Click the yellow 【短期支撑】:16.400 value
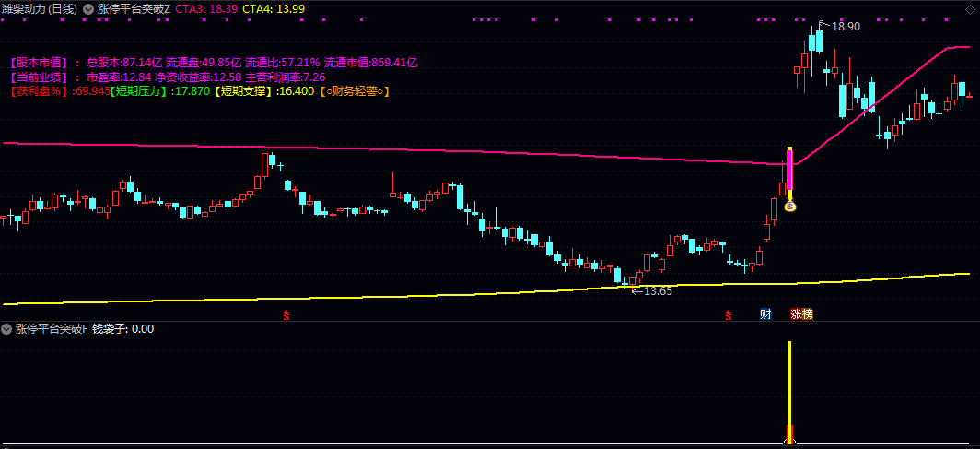The height and width of the screenshot is (449, 980). click(264, 92)
